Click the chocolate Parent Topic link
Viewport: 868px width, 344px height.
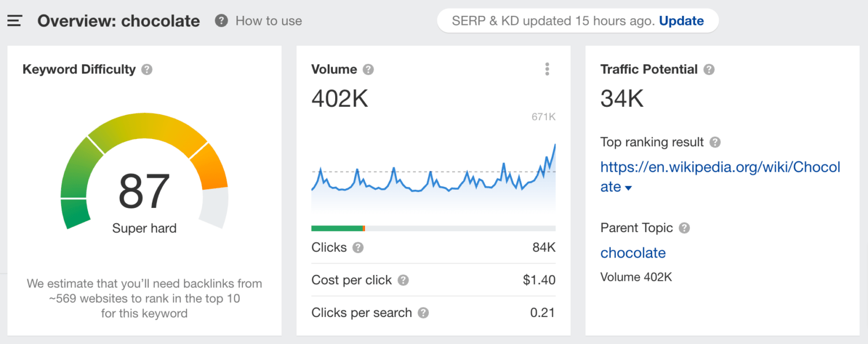coord(633,253)
